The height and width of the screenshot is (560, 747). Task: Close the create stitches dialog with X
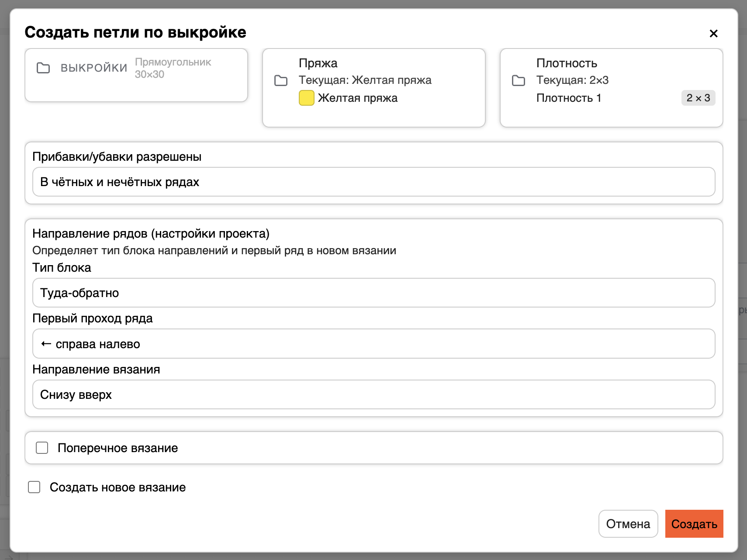[713, 34]
